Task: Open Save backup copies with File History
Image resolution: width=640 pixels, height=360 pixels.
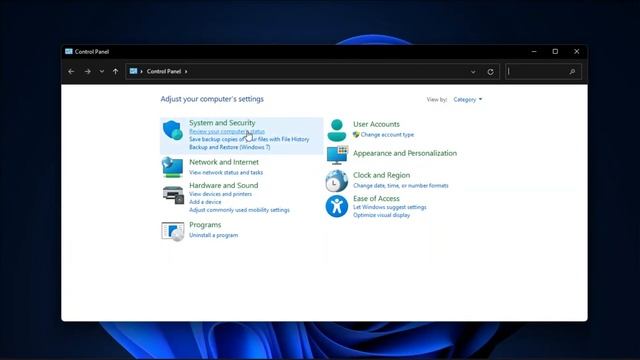Action: (249, 139)
